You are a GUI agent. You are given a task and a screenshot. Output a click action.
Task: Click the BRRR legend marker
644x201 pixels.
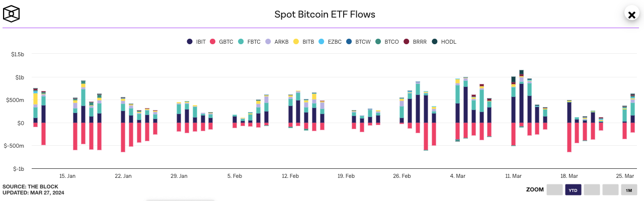[407, 42]
